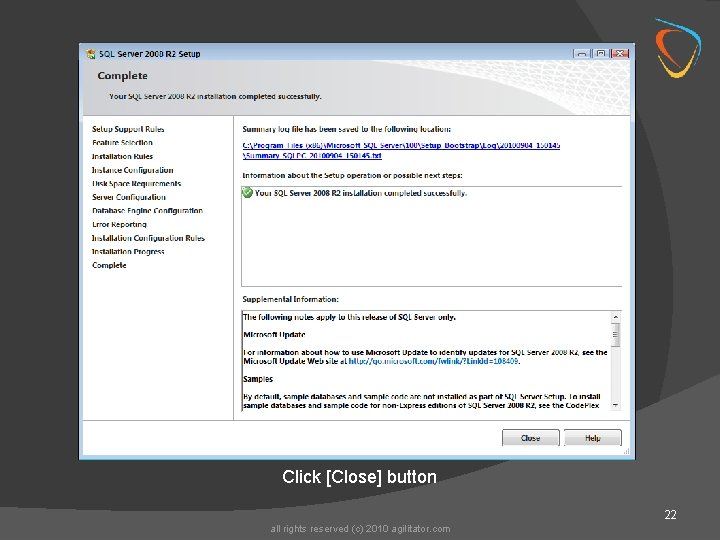
Task: Select Setup Support Rules step
Action: 128,129
